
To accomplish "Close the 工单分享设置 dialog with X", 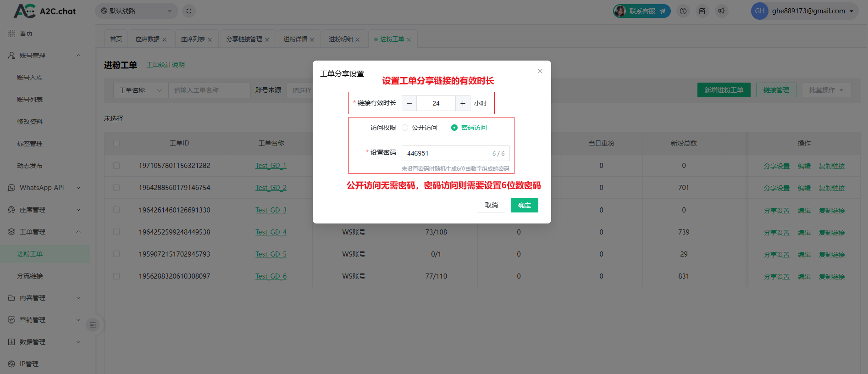I will (540, 71).
